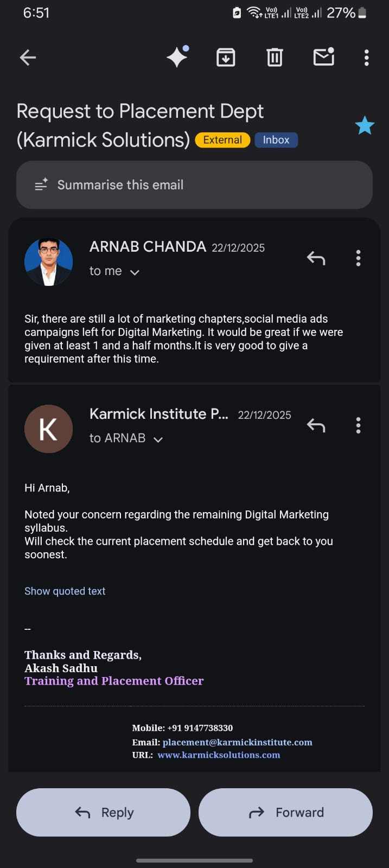Image resolution: width=389 pixels, height=868 pixels.
Task: Expand 'to ARNAB' recipient details chevron
Action: coord(158,439)
